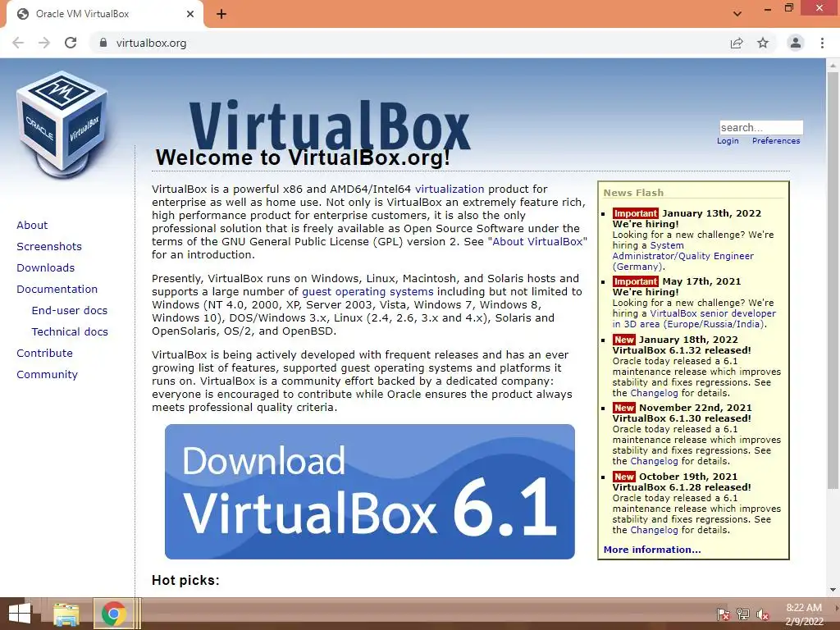Image resolution: width=840 pixels, height=630 pixels.
Task: Click the VirtualBox cube logo
Action: pyautogui.click(x=62, y=125)
